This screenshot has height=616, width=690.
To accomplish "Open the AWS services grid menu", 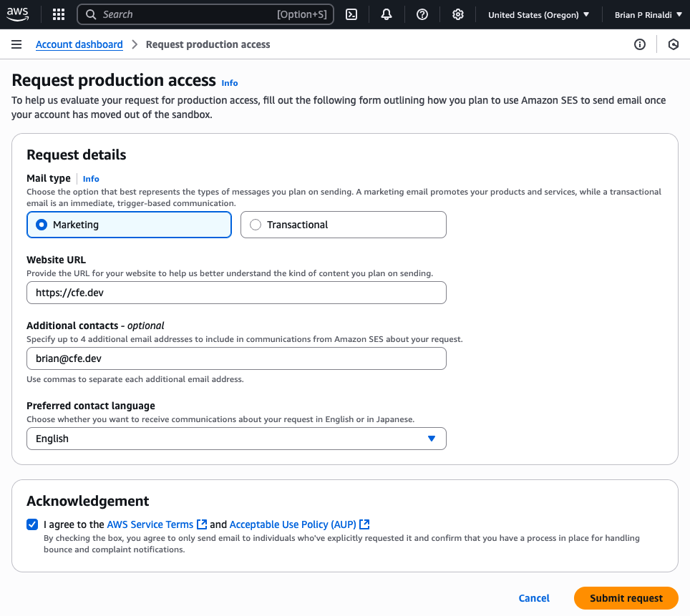I will click(x=58, y=14).
